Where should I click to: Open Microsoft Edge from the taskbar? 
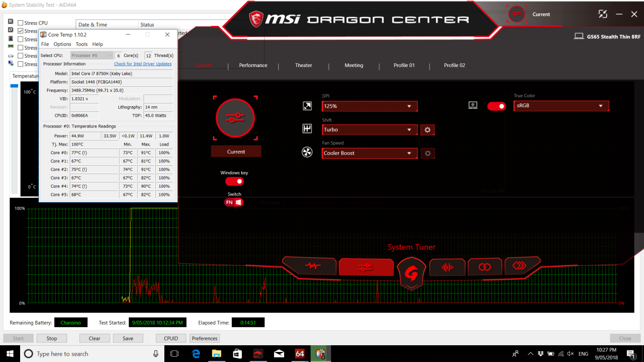[196, 354]
